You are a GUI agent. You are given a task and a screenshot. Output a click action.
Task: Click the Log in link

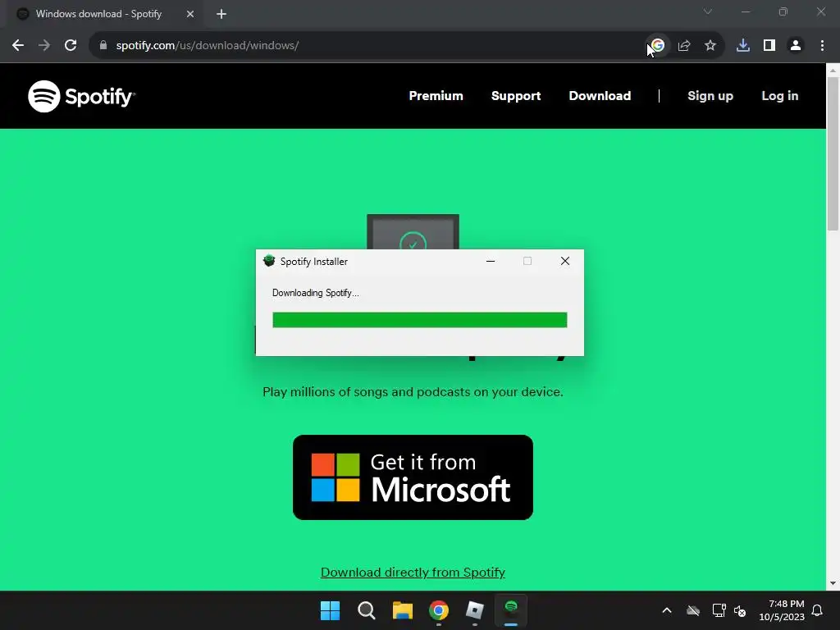pos(780,96)
